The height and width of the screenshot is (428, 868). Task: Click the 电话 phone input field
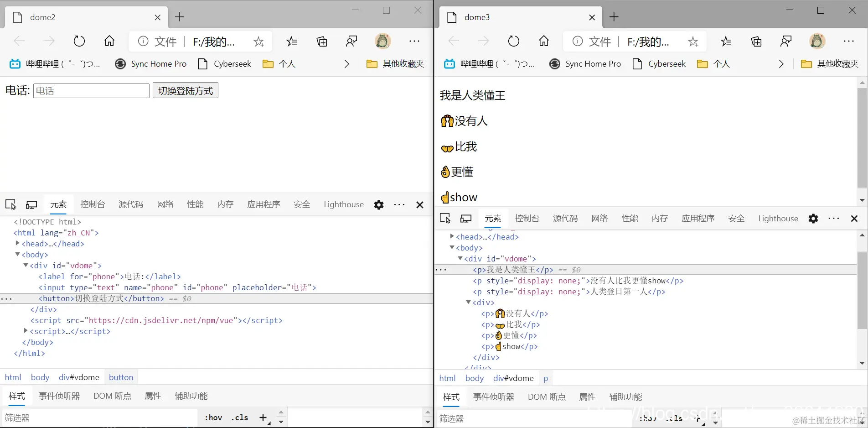(91, 90)
